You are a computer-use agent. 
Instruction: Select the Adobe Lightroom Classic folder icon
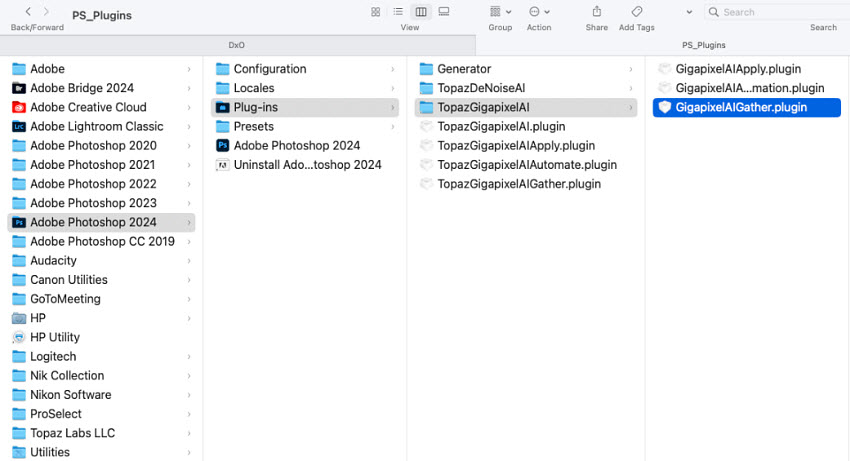[x=19, y=126]
